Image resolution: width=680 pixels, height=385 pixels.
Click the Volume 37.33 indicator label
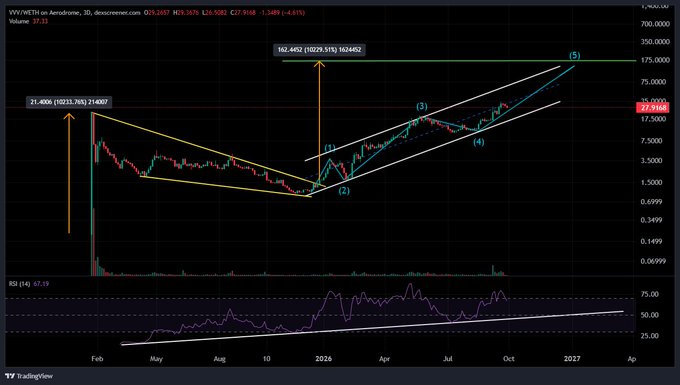(x=28, y=21)
